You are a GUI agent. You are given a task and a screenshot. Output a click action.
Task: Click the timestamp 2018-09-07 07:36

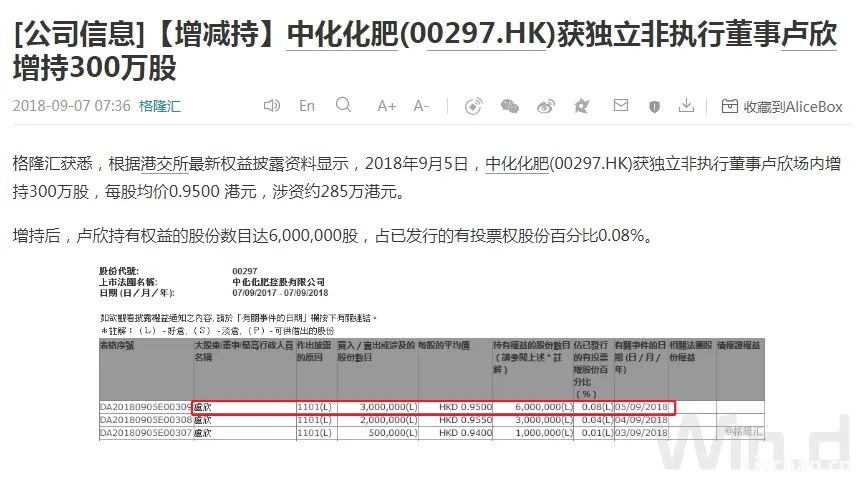pyautogui.click(x=71, y=106)
